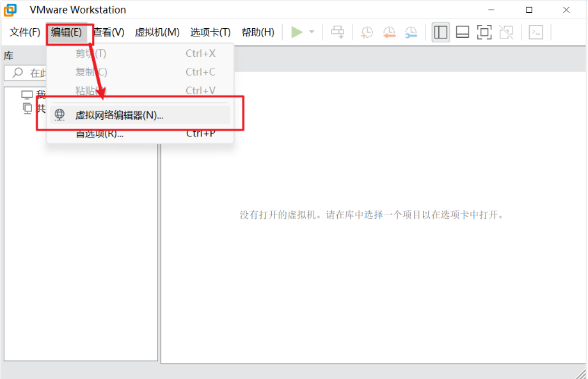Screen dimensions: 588x379
Task: Expand the power options dropdown arrow
Action: click(312, 32)
